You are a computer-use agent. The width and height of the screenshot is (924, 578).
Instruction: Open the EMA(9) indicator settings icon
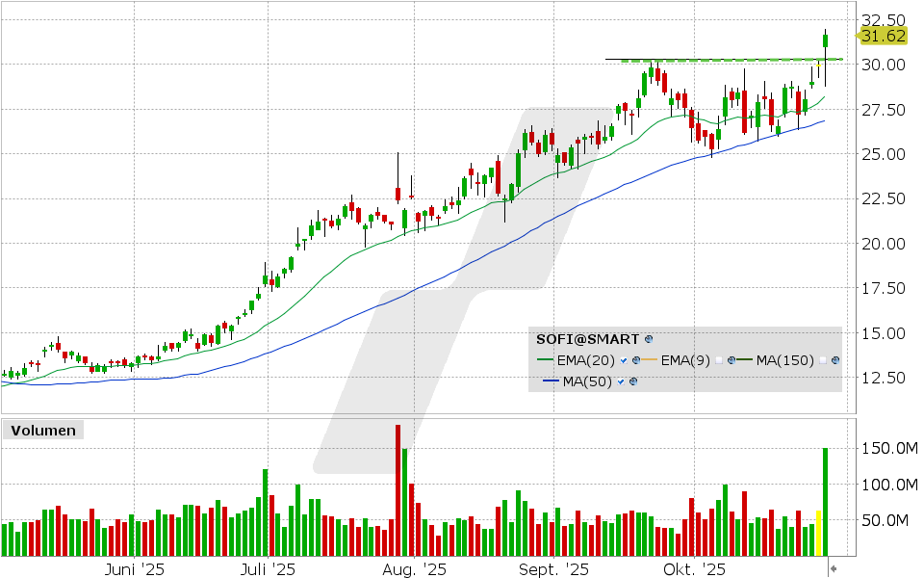pos(731,360)
